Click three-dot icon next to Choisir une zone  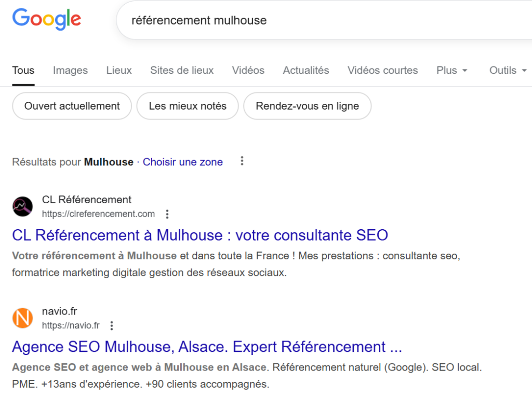point(242,162)
